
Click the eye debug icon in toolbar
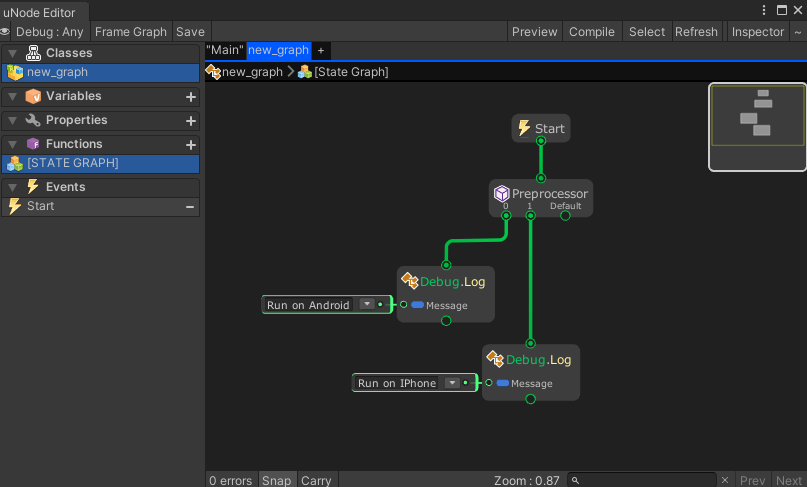[5, 32]
